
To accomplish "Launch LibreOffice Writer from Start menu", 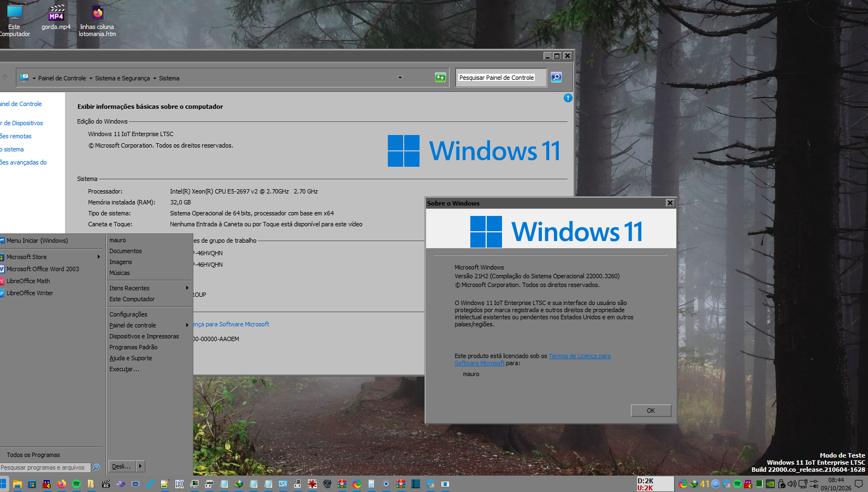I will 29,293.
